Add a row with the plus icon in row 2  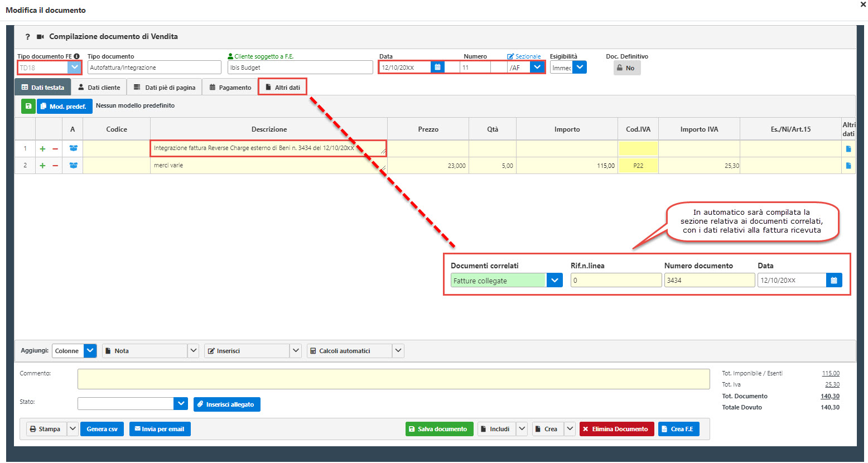click(x=42, y=166)
